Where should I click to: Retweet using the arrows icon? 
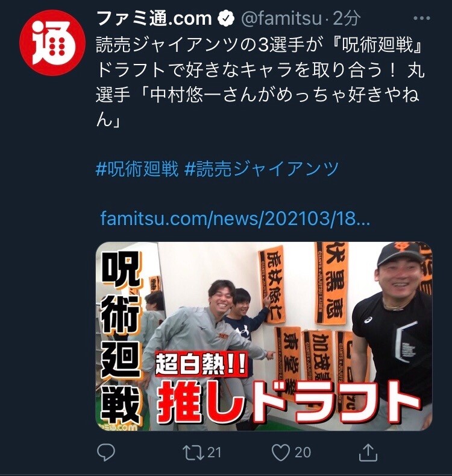193,452
